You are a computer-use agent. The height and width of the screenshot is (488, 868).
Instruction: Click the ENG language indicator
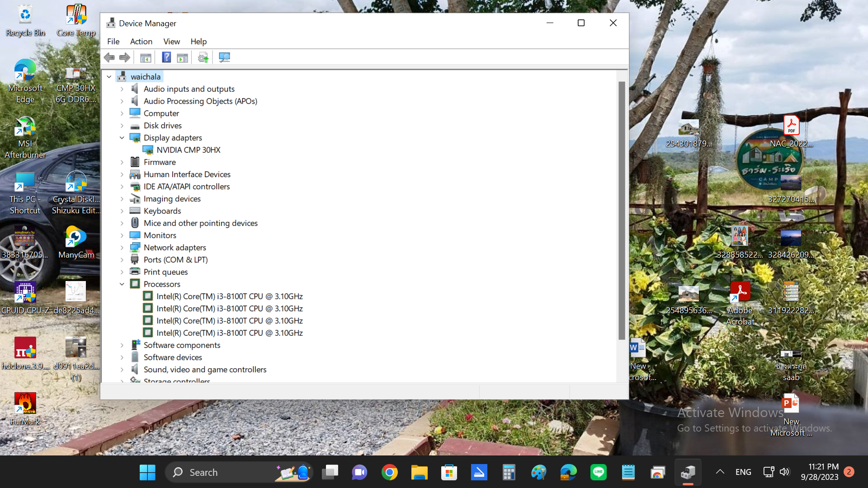click(743, 472)
